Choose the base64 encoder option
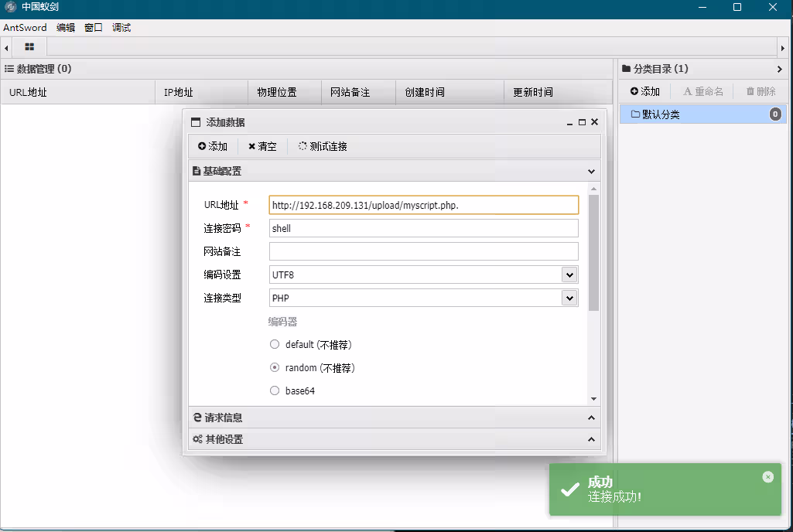Viewport: 793px width, 532px height. coord(275,390)
